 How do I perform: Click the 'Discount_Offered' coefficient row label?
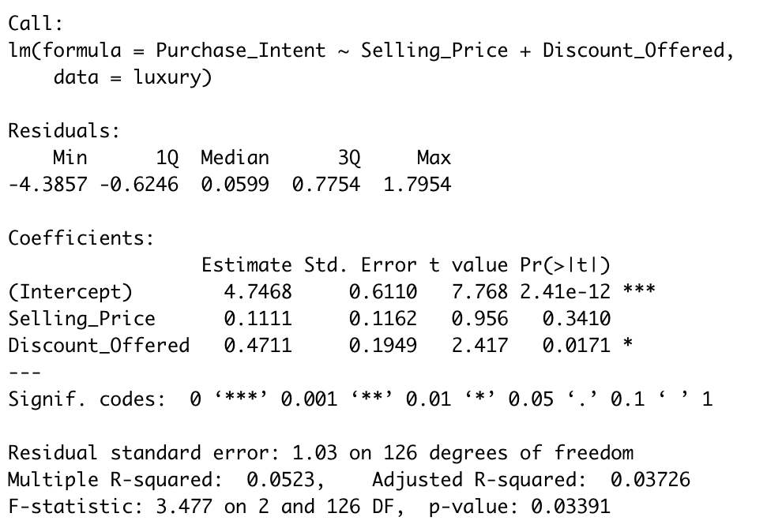(99, 346)
